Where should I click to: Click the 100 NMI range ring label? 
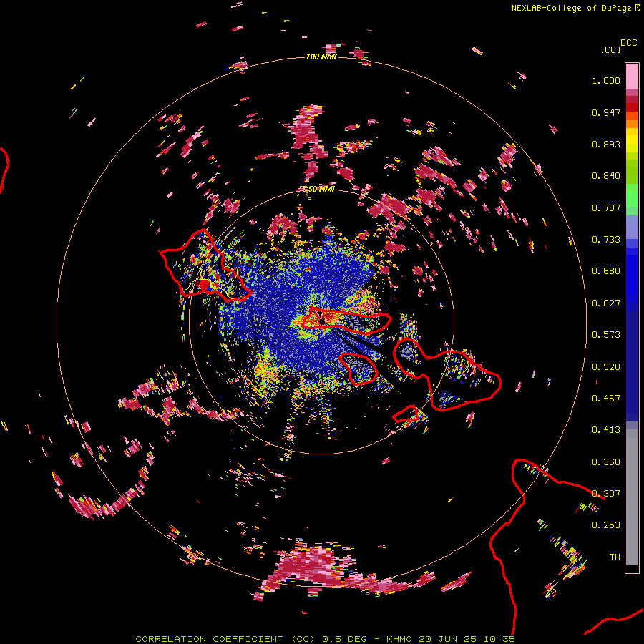321,57
